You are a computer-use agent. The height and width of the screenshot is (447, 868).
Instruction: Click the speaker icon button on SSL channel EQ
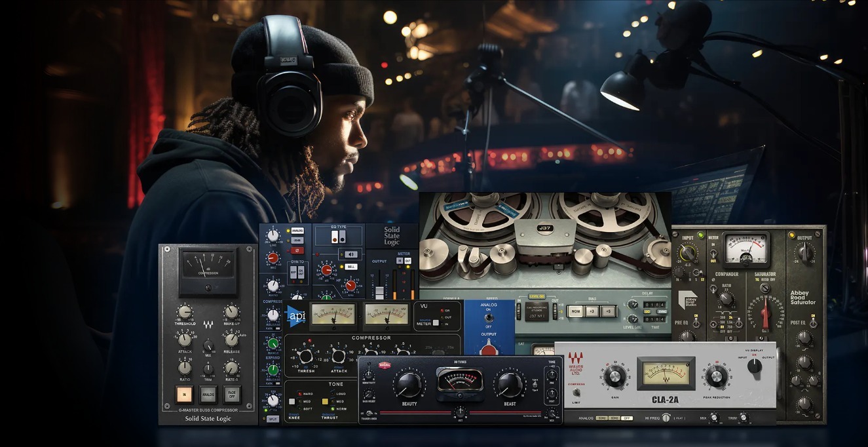pyautogui.click(x=350, y=254)
